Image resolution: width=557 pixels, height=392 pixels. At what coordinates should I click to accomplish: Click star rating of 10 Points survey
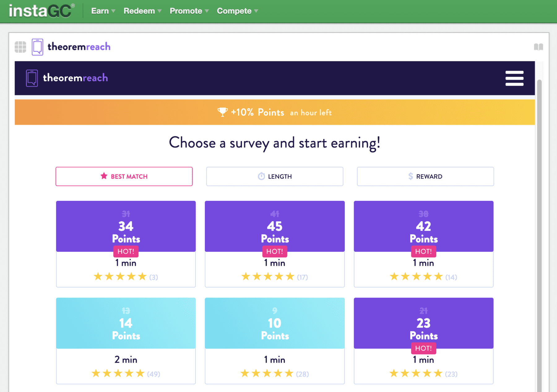[267, 373]
